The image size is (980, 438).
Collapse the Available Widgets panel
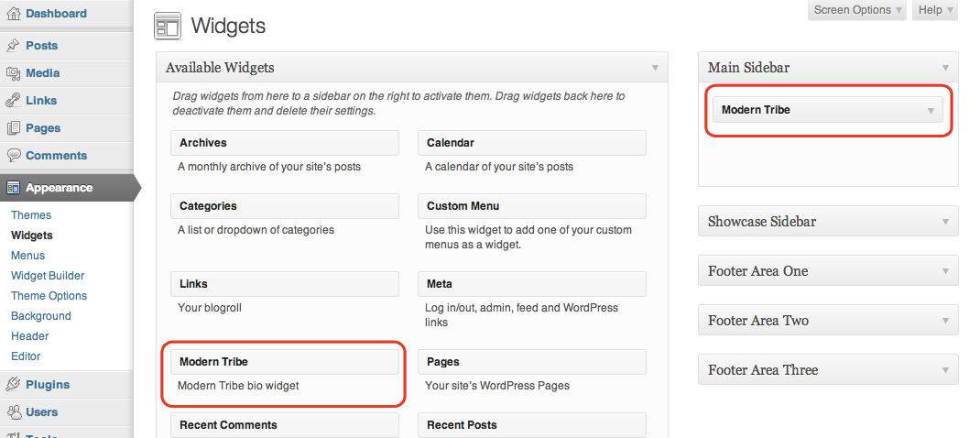point(655,68)
